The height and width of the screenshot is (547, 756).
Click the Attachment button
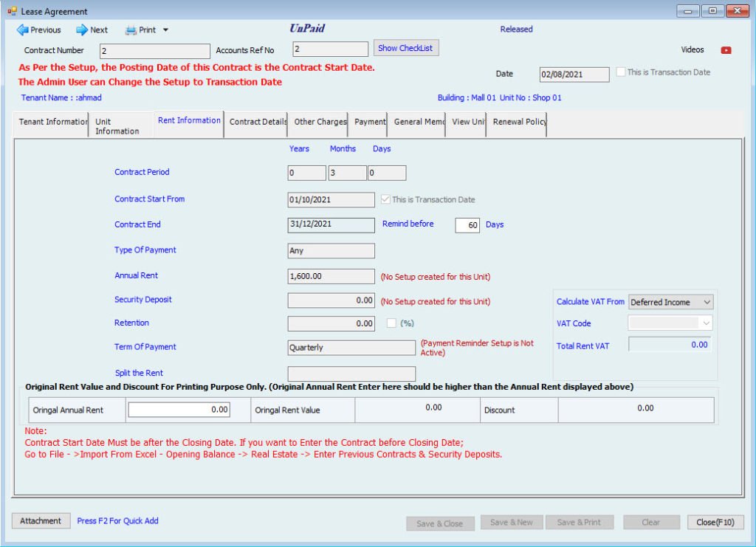pos(41,520)
